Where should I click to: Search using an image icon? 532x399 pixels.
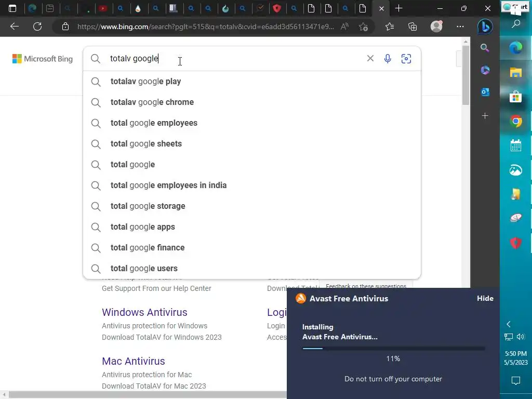[406, 58]
